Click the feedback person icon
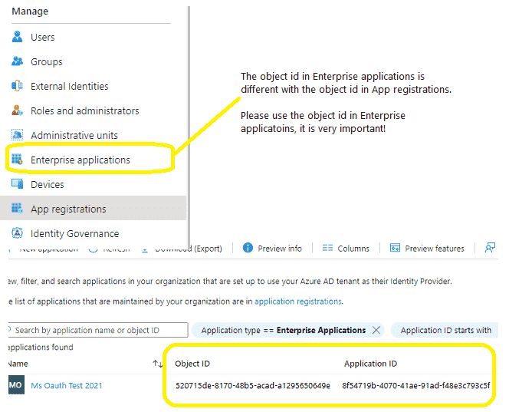 tap(490, 248)
